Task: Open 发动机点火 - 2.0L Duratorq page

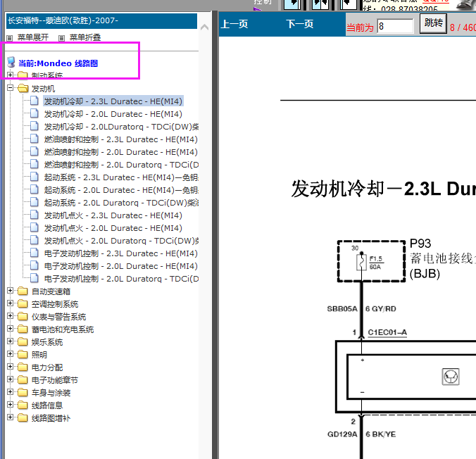Action: pyautogui.click(x=121, y=241)
